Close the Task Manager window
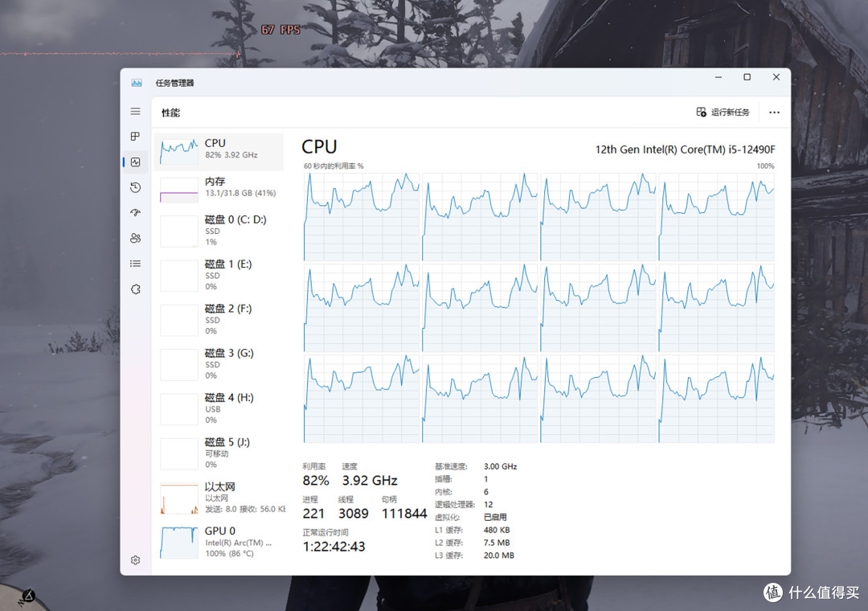Screen dimensions: 868x611 point(776,77)
